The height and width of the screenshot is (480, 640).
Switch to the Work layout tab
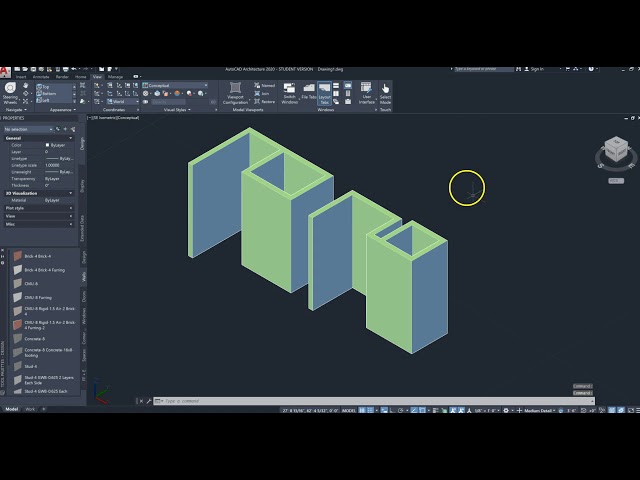30,409
